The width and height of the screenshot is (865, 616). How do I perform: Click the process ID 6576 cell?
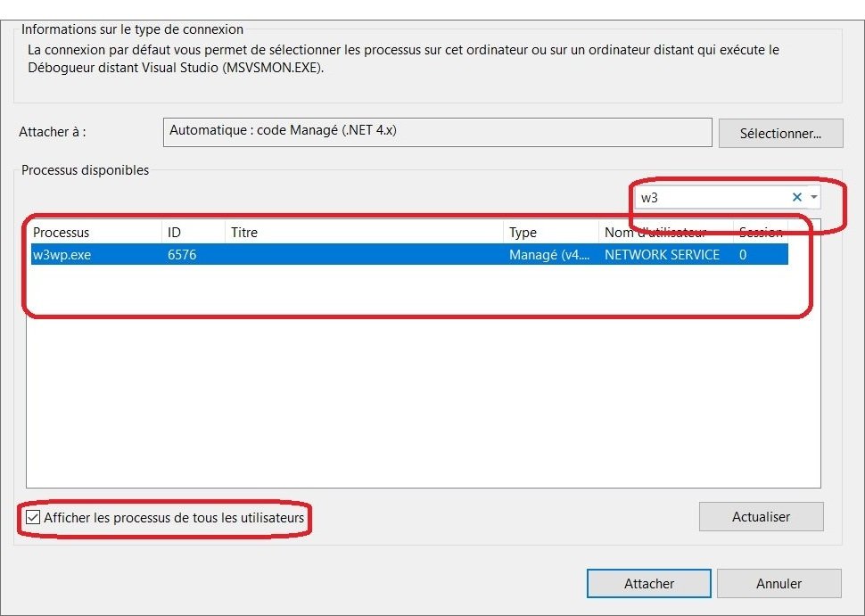(182, 255)
